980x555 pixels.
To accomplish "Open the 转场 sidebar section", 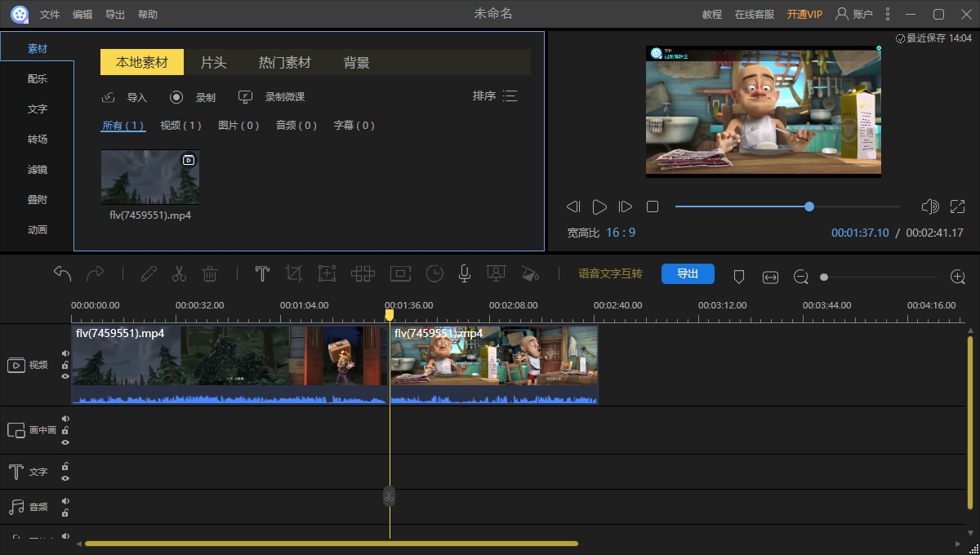I will [38, 140].
